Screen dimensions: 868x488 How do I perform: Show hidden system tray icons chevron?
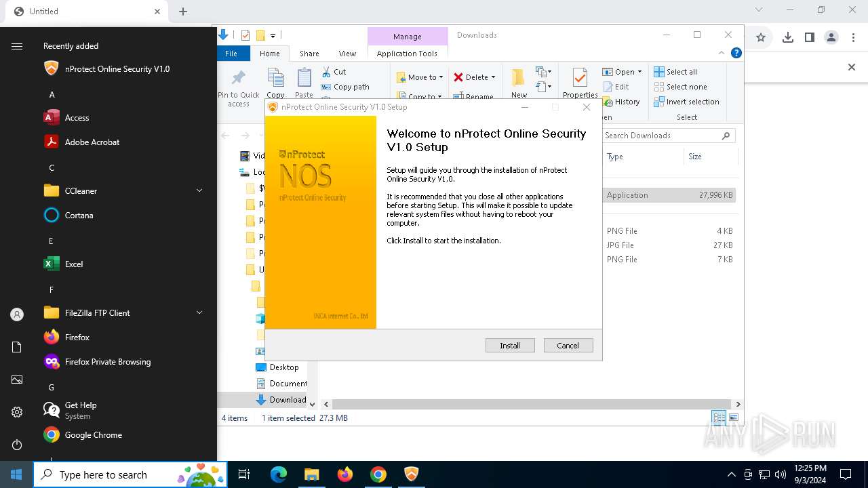[x=731, y=474]
